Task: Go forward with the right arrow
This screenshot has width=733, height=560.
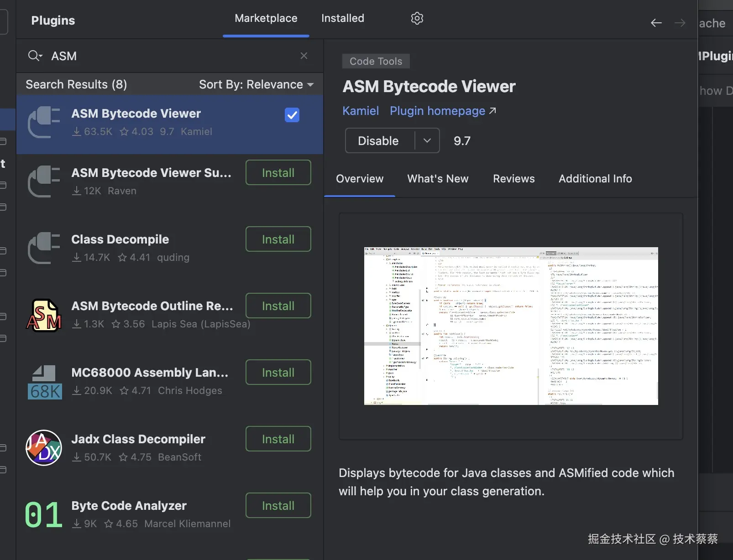Action: pos(680,23)
